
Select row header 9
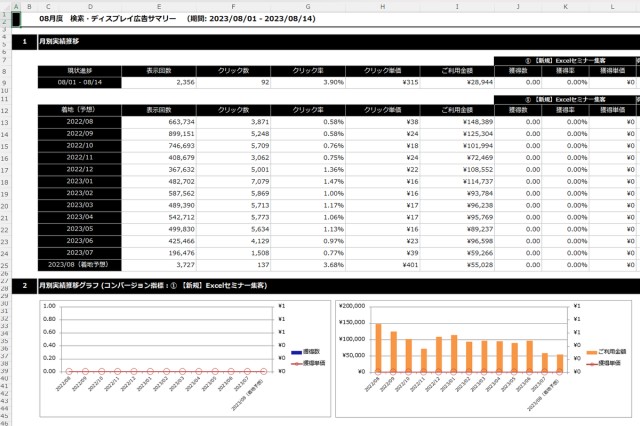pyautogui.click(x=4, y=82)
